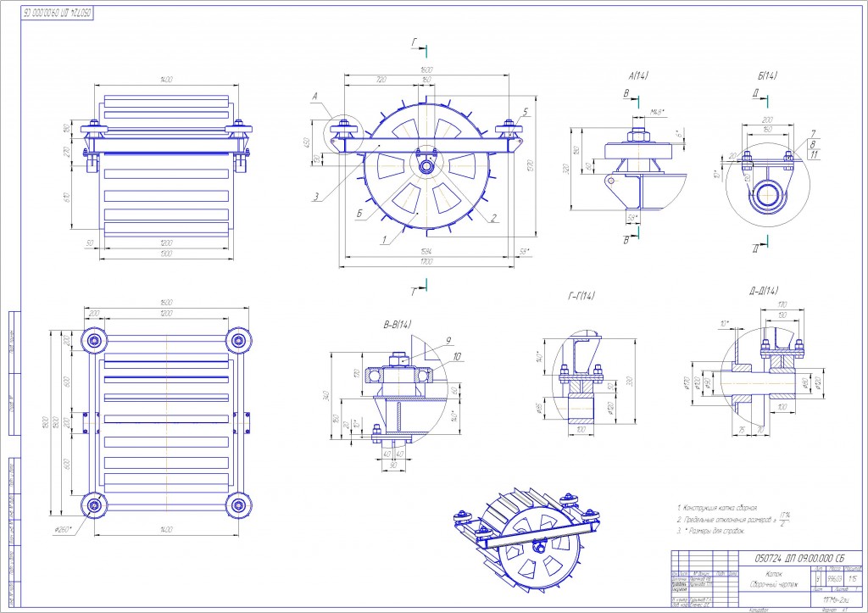Click the mass value "996.03"
The width and height of the screenshot is (868, 613).
tap(834, 578)
